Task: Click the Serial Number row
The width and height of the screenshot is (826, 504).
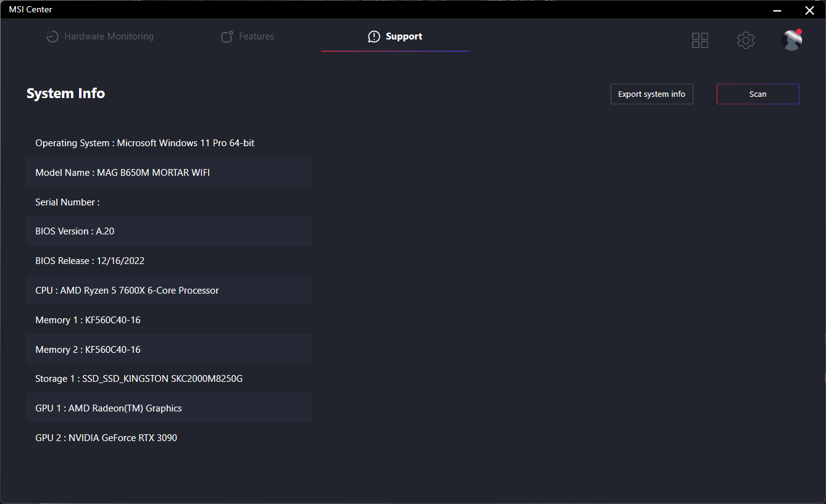Action: click(170, 202)
